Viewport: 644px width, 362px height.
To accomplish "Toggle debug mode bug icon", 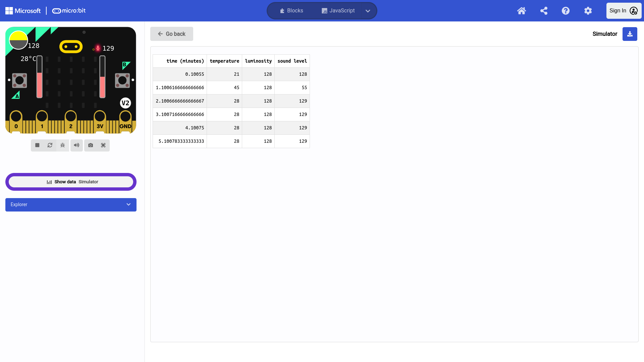I will coord(63,145).
